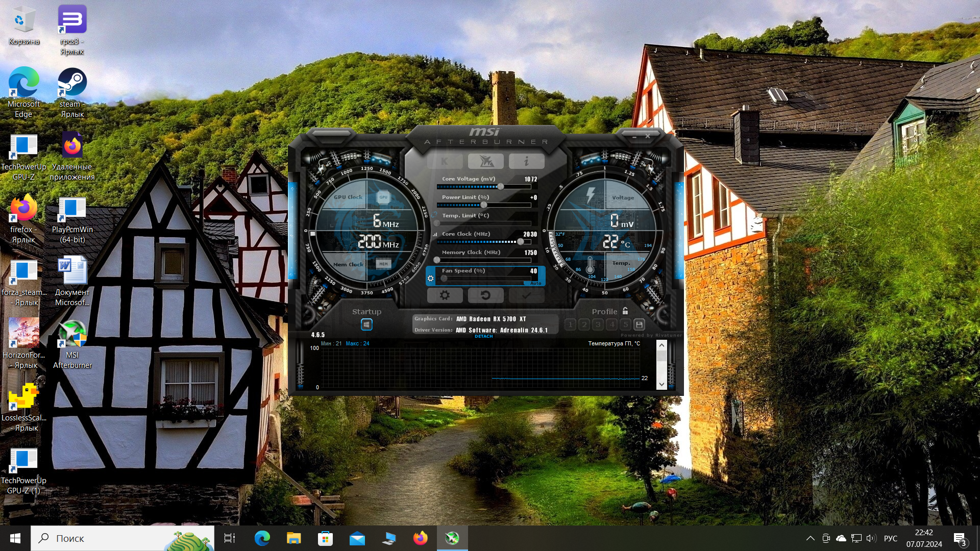Save profile with the floppy disk icon
Image resolution: width=980 pixels, height=551 pixels.
click(639, 324)
